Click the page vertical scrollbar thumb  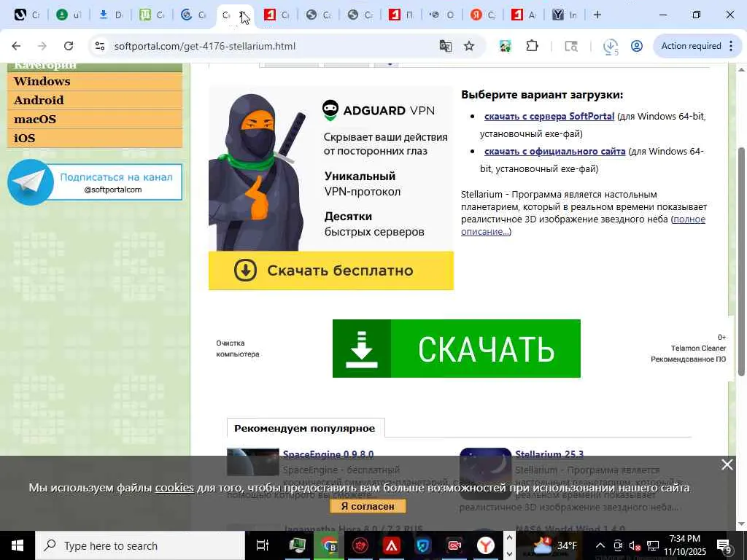coord(741,261)
